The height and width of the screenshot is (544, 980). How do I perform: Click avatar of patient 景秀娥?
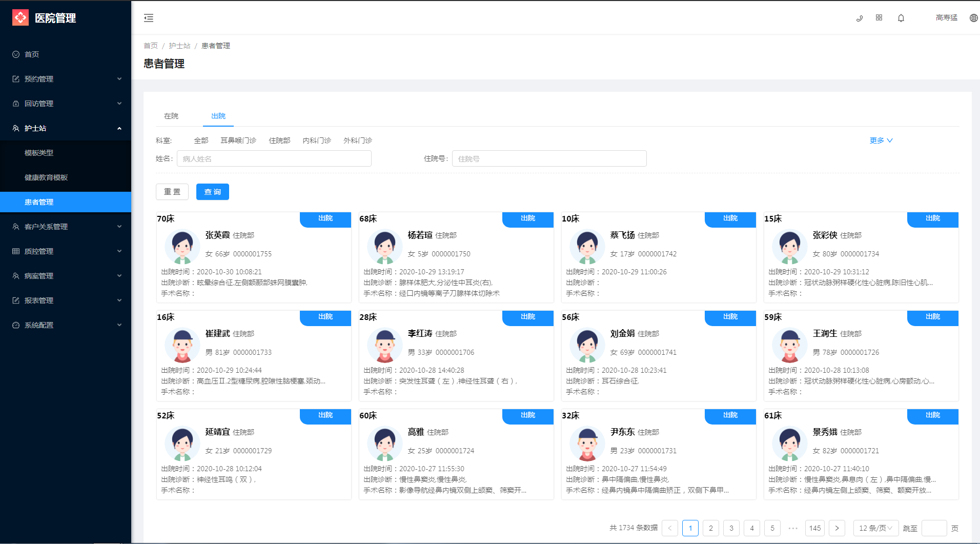pos(790,444)
